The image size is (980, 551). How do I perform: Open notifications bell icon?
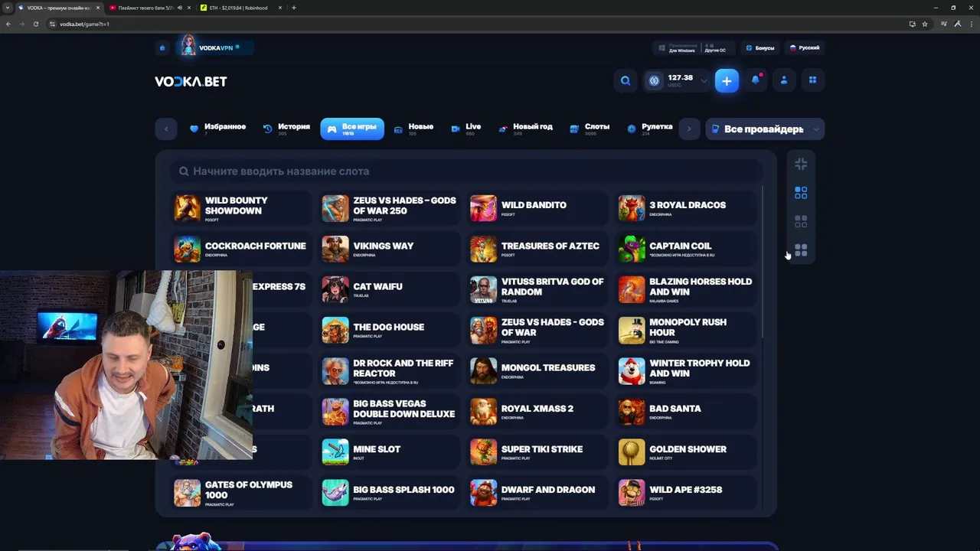756,80
